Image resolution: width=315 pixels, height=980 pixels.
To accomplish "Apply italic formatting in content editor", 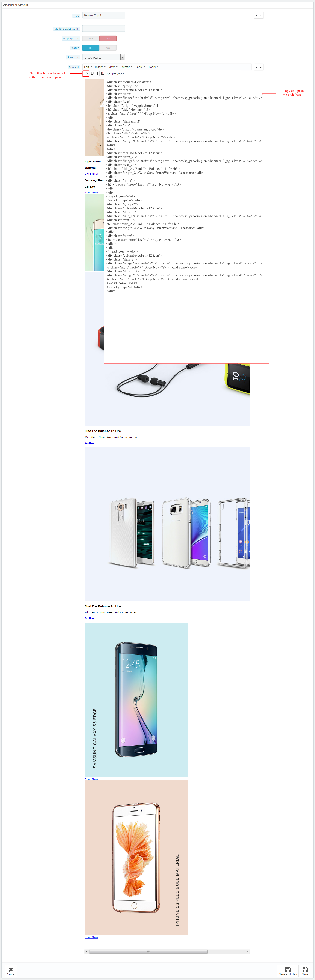I will 97,74.
